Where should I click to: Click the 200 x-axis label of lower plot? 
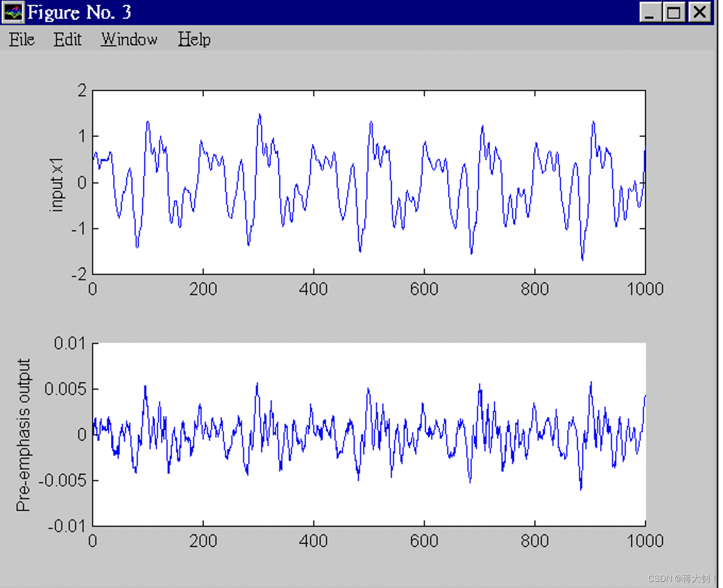(203, 541)
